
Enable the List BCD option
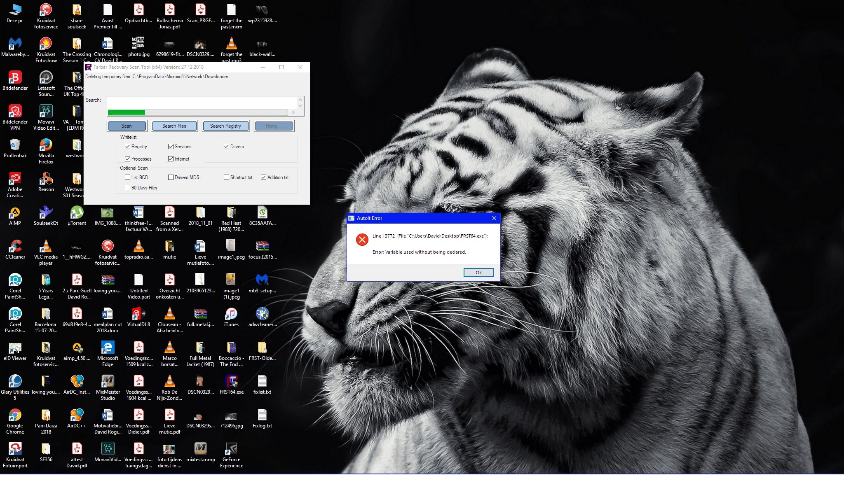128,177
